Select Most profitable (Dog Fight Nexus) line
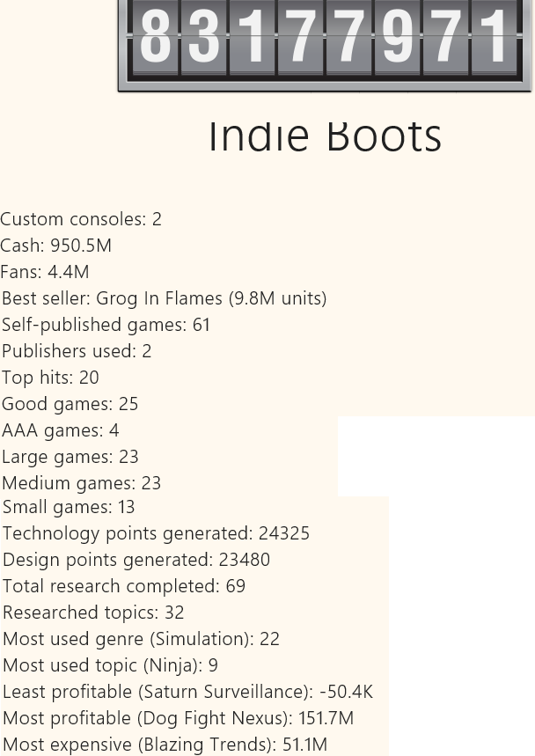 [x=179, y=718]
